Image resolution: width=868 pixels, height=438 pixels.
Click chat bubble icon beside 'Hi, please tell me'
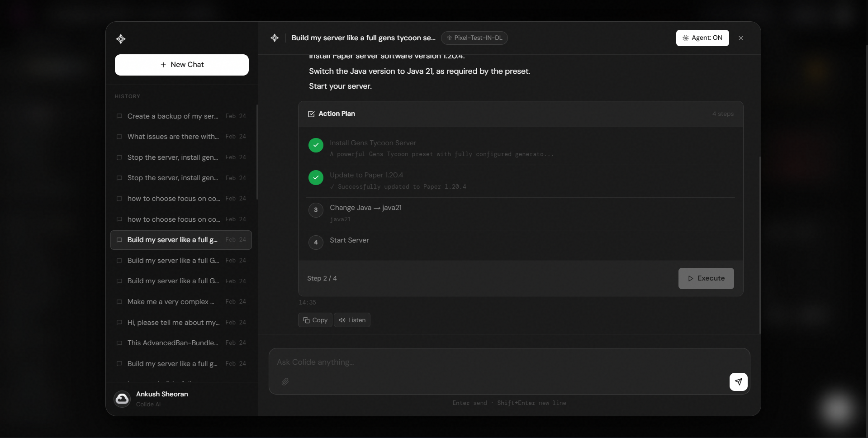click(x=119, y=323)
